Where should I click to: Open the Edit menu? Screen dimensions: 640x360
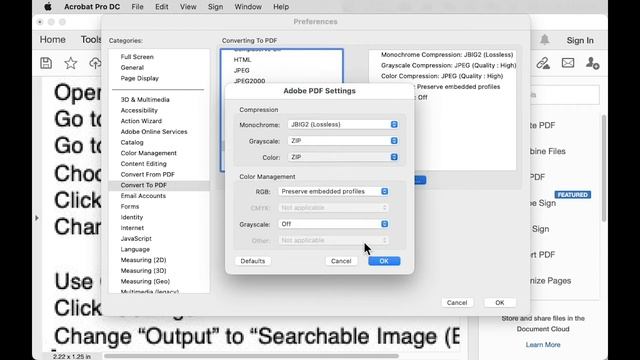point(162,7)
